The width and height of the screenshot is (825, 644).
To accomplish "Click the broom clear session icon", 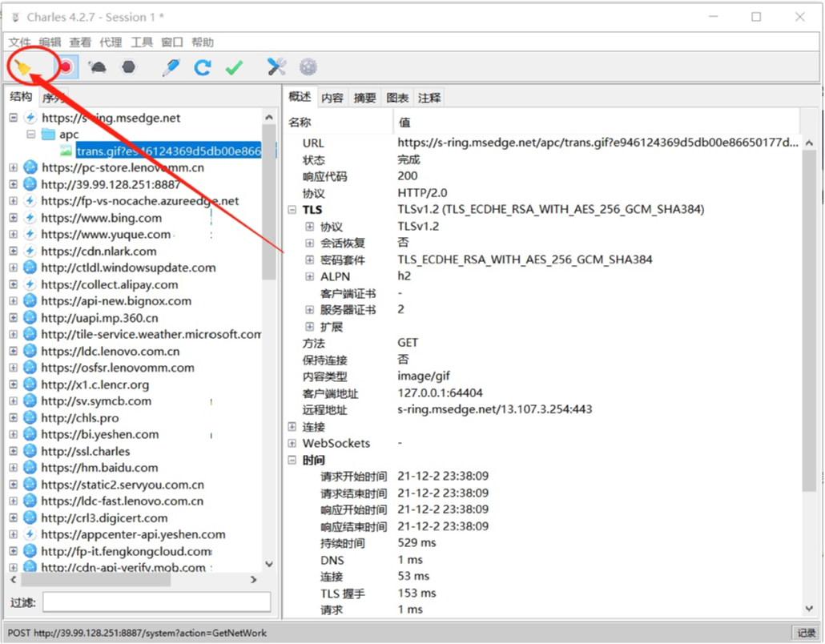I will tap(22, 67).
